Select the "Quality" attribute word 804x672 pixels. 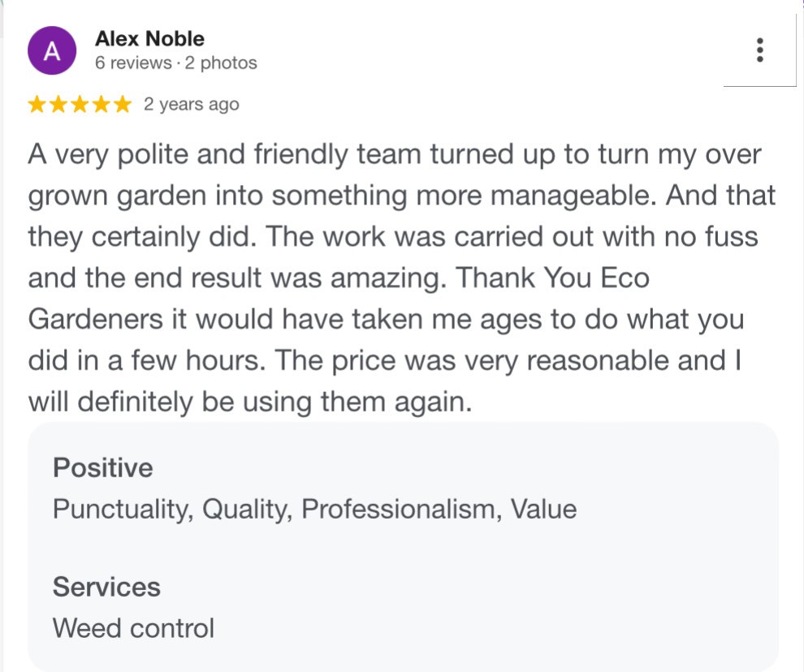(x=247, y=510)
